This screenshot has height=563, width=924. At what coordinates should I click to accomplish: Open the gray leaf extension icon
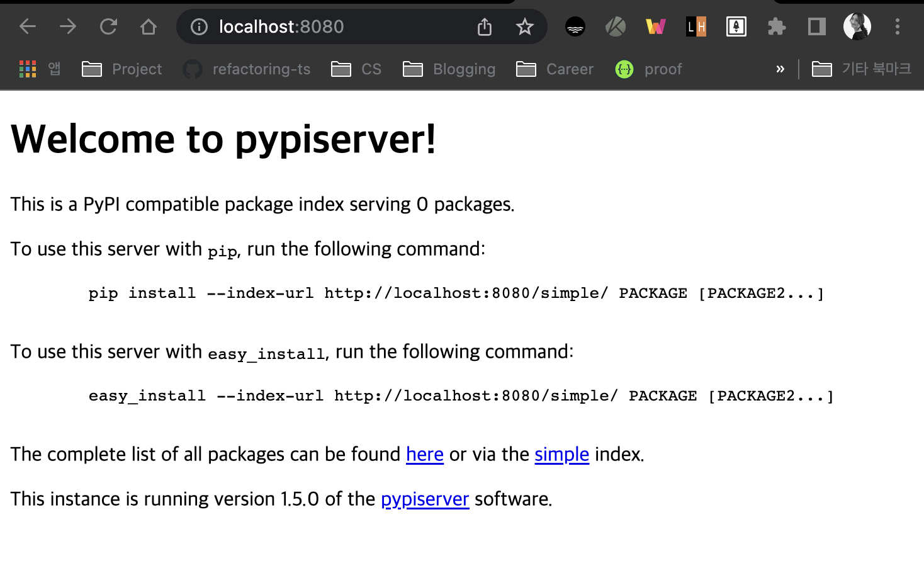pos(616,26)
